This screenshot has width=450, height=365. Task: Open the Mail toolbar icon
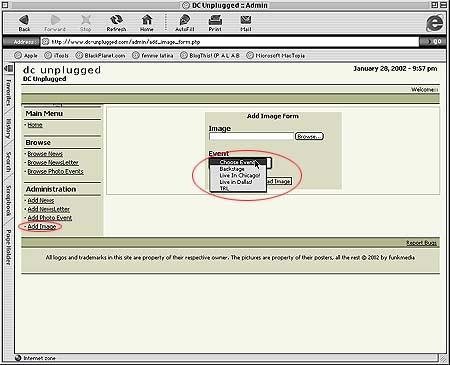tap(246, 20)
